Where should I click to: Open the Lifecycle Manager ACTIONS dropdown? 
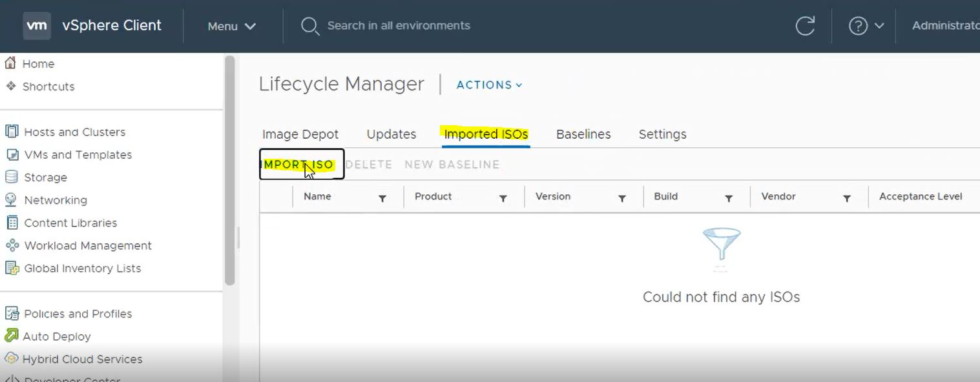[x=489, y=85]
